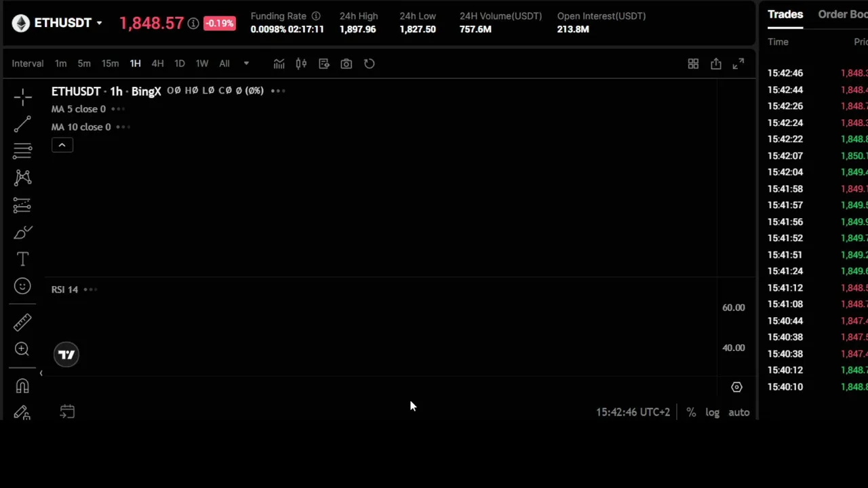This screenshot has height=488, width=868.
Task: Open the indicators chart icon
Action: coord(279,64)
